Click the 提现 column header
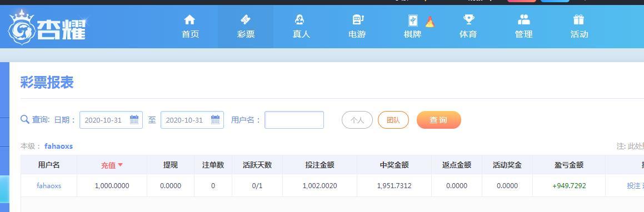The width and height of the screenshot is (644, 212). coord(171,165)
